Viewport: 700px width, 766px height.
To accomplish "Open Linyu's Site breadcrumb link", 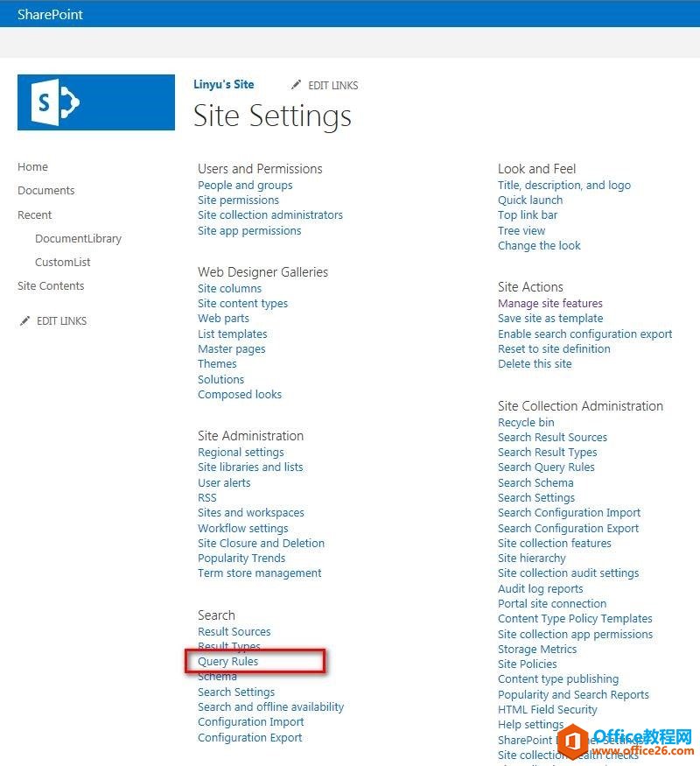I will tap(224, 85).
